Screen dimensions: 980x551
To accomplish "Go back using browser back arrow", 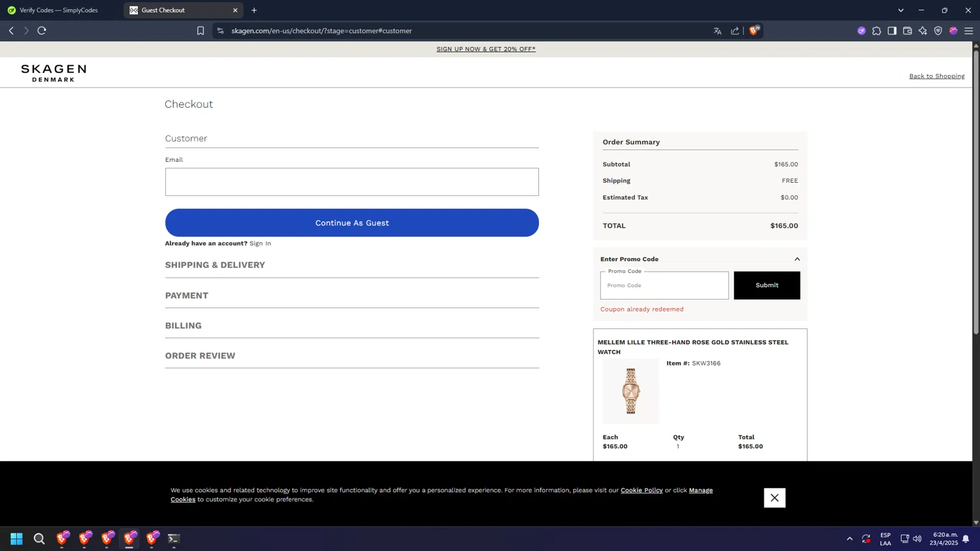I will pyautogui.click(x=11, y=31).
